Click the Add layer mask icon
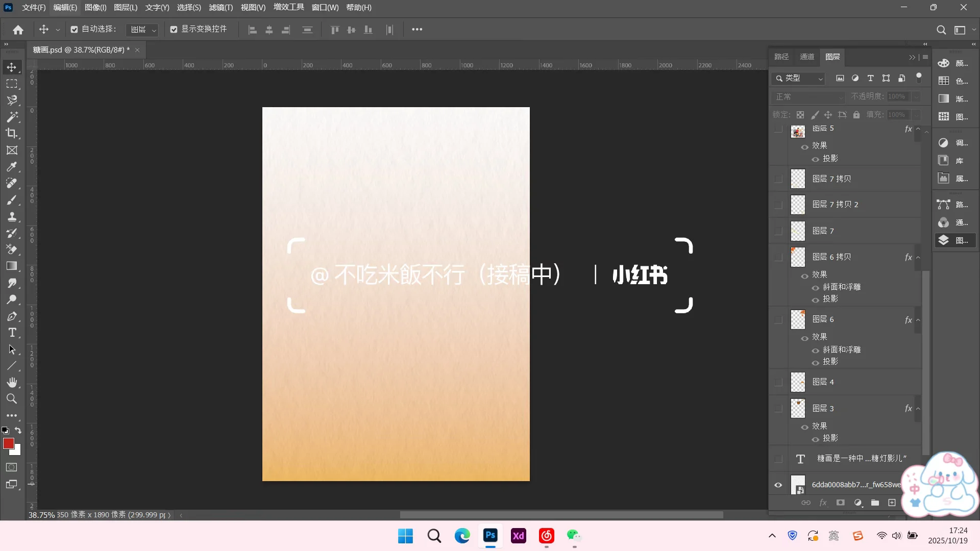This screenshot has width=980, height=551. pyautogui.click(x=841, y=503)
